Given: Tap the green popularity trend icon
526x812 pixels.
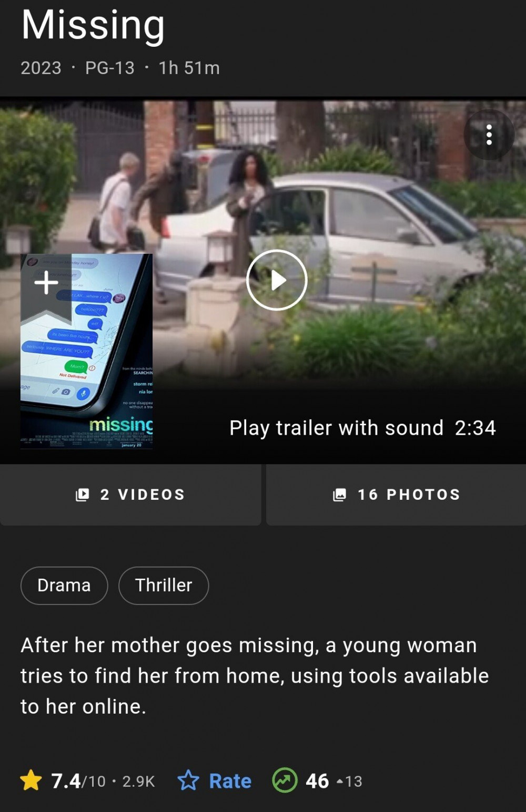Looking at the screenshot, I should pos(285,780).
